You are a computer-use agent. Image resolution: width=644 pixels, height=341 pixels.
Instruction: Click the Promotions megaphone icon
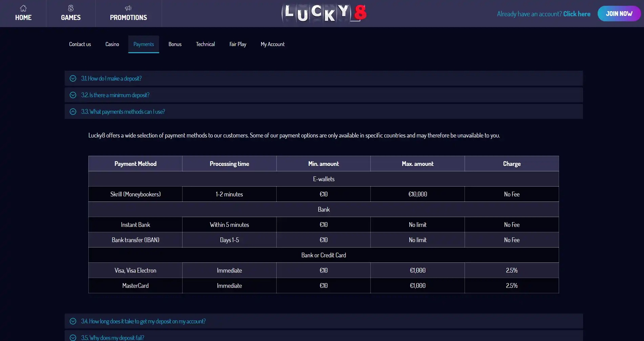point(128,8)
